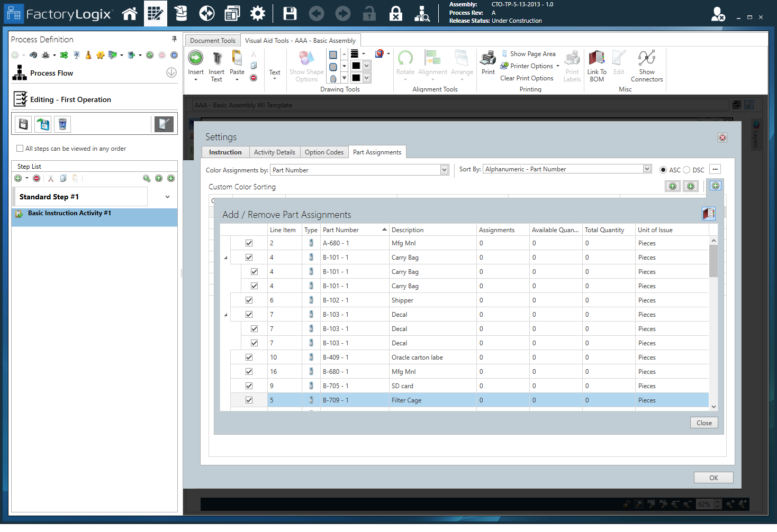Image resolution: width=777 pixels, height=532 pixels.
Task: Expand the Standard Step #1 chevron
Action: (x=167, y=197)
